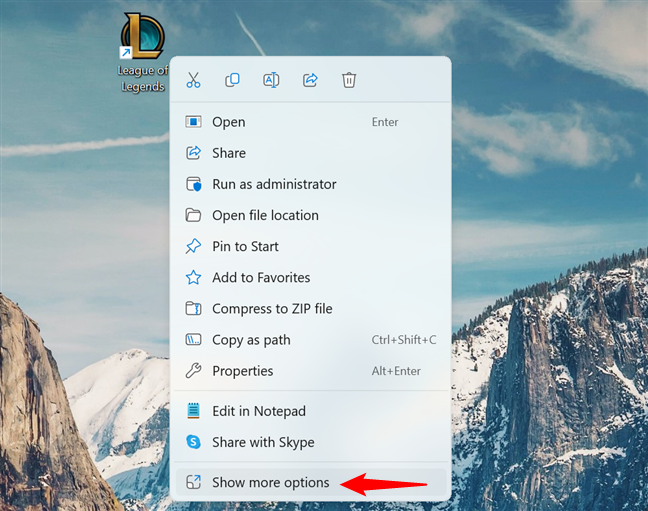
Task: Select Share menu entry
Action: 310,153
